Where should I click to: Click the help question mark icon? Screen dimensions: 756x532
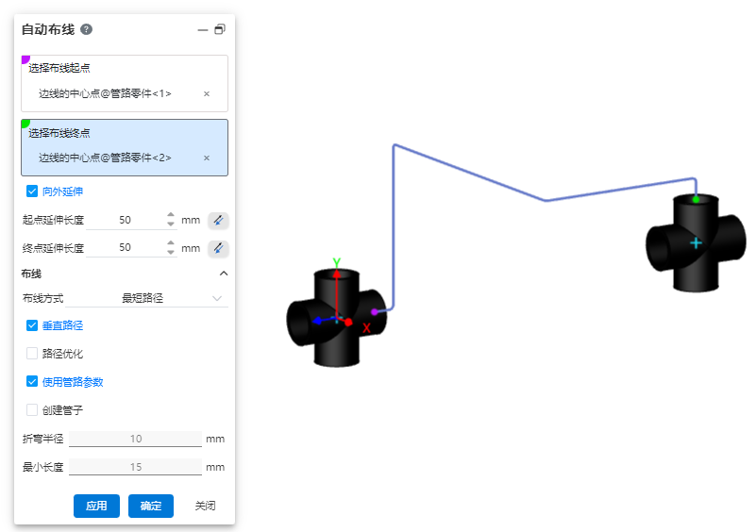(x=87, y=29)
